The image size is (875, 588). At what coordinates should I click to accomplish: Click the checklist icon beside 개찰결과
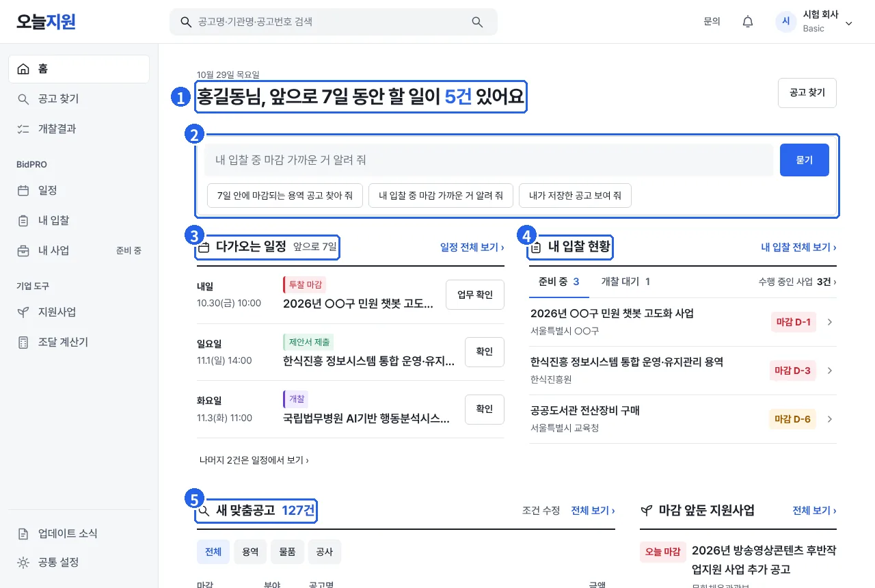23,129
